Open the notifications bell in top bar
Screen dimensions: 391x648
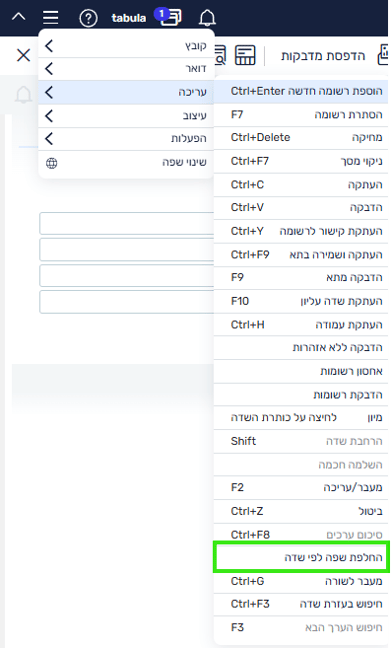tap(207, 17)
